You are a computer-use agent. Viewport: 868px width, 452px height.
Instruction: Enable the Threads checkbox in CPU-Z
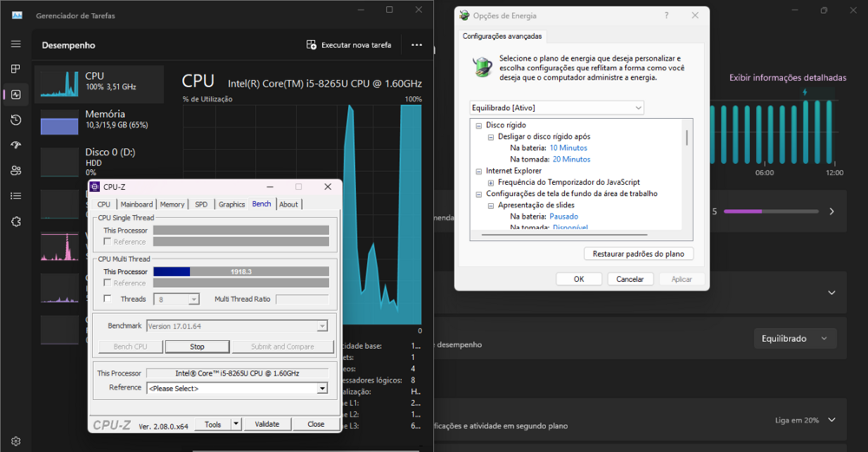(x=108, y=298)
